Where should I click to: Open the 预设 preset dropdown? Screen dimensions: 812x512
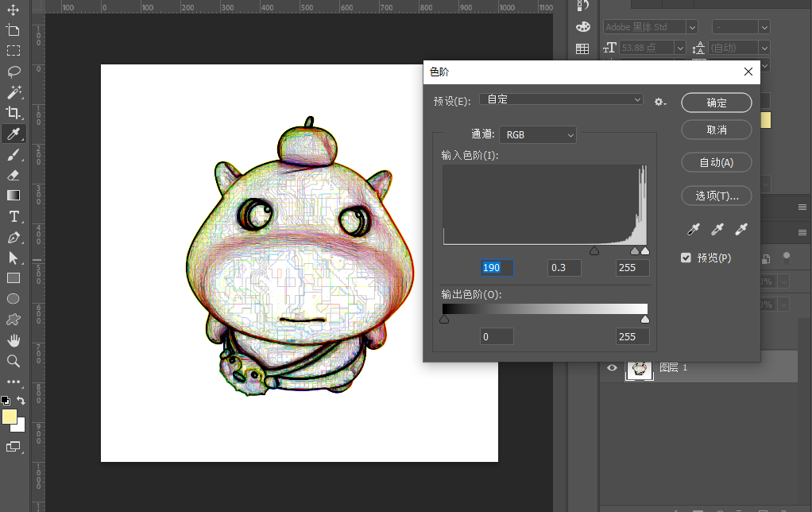pos(562,99)
